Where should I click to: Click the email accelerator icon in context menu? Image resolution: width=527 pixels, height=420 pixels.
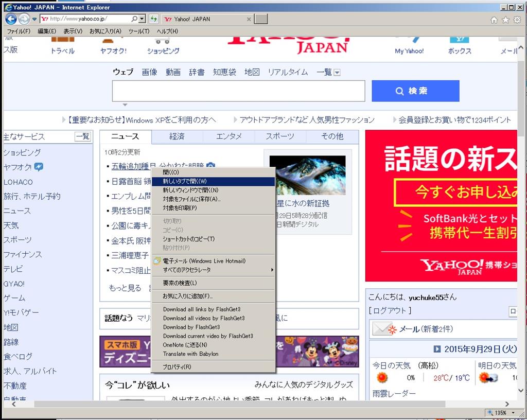(x=157, y=261)
